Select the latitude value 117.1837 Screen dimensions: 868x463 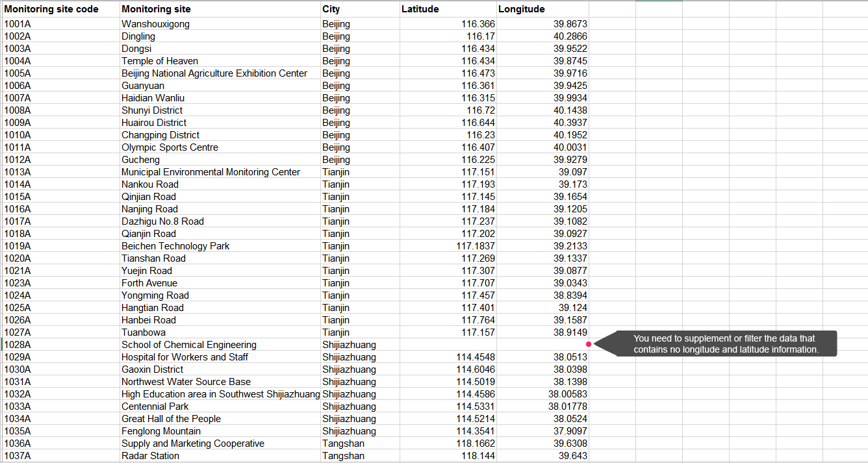click(475, 246)
